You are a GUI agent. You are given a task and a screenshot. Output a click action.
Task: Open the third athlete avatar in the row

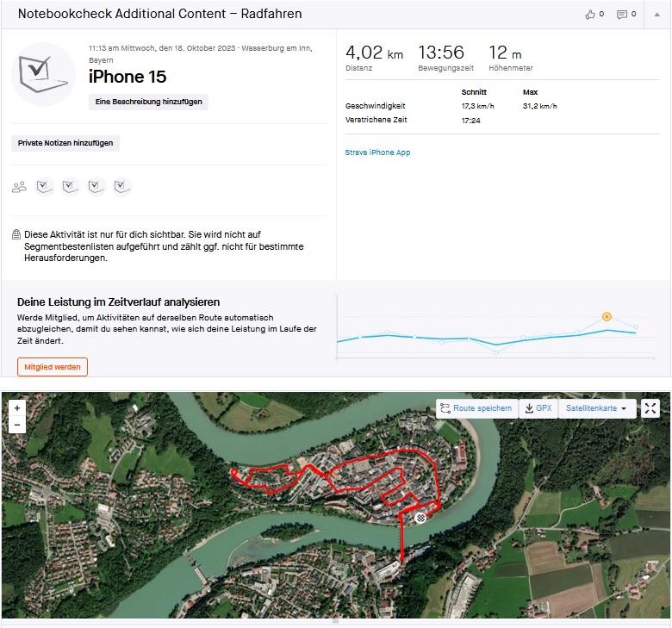(96, 187)
